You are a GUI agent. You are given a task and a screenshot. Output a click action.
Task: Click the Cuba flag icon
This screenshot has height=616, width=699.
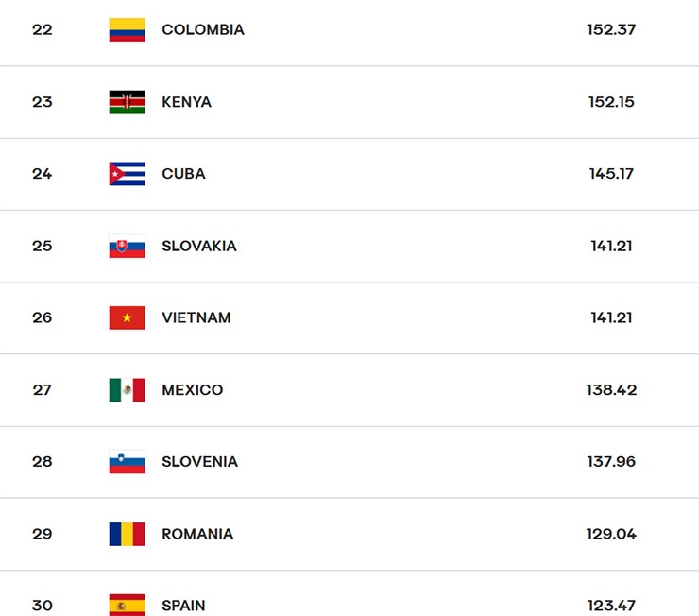(128, 174)
